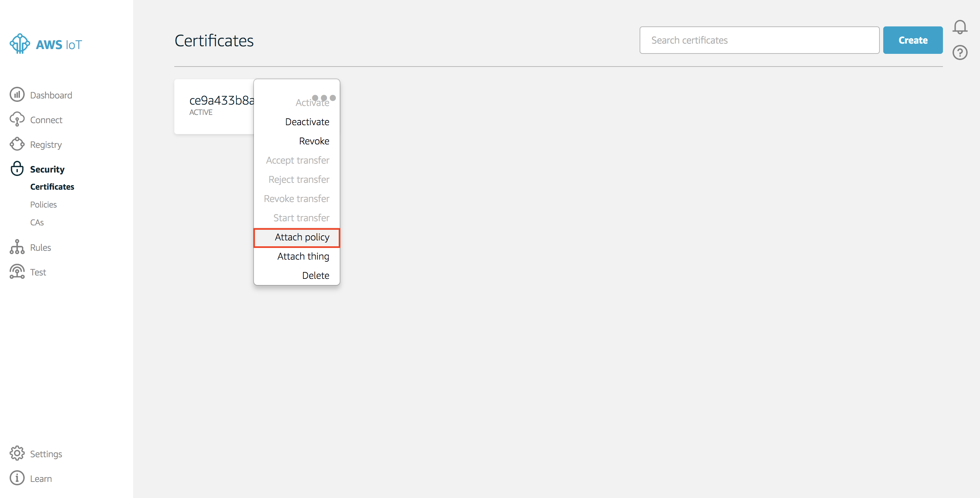Click the Rules node-tree icon
This screenshot has width=980, height=498.
click(x=17, y=247)
